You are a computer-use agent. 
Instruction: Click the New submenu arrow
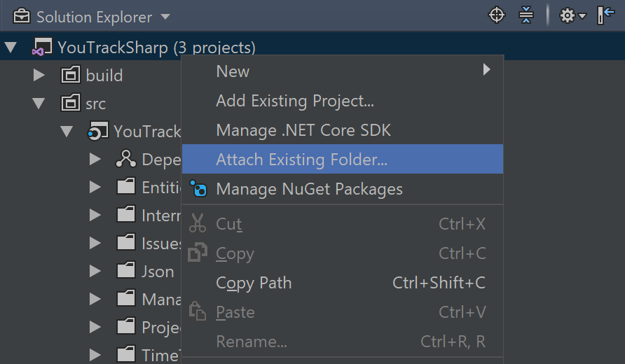(x=486, y=69)
